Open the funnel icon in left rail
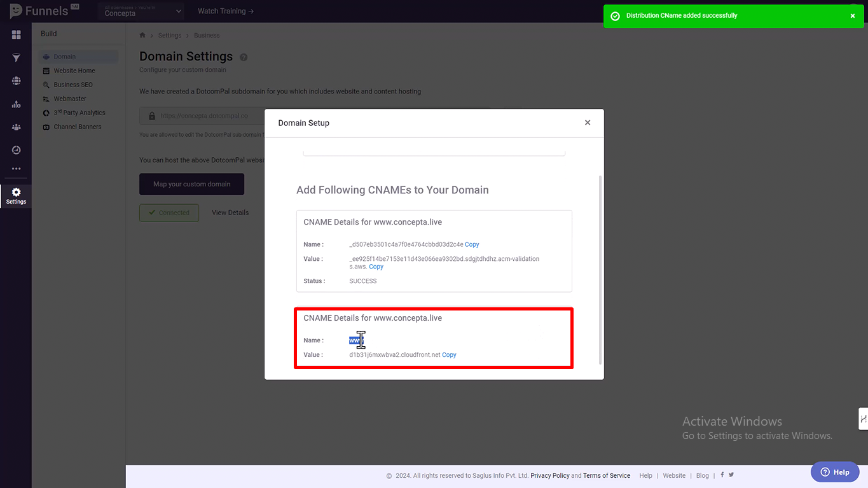Image resolution: width=868 pixels, height=488 pixels. 16,58
